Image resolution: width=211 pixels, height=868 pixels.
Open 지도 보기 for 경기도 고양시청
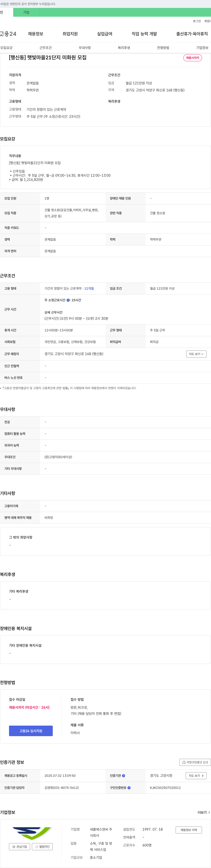(x=196, y=776)
